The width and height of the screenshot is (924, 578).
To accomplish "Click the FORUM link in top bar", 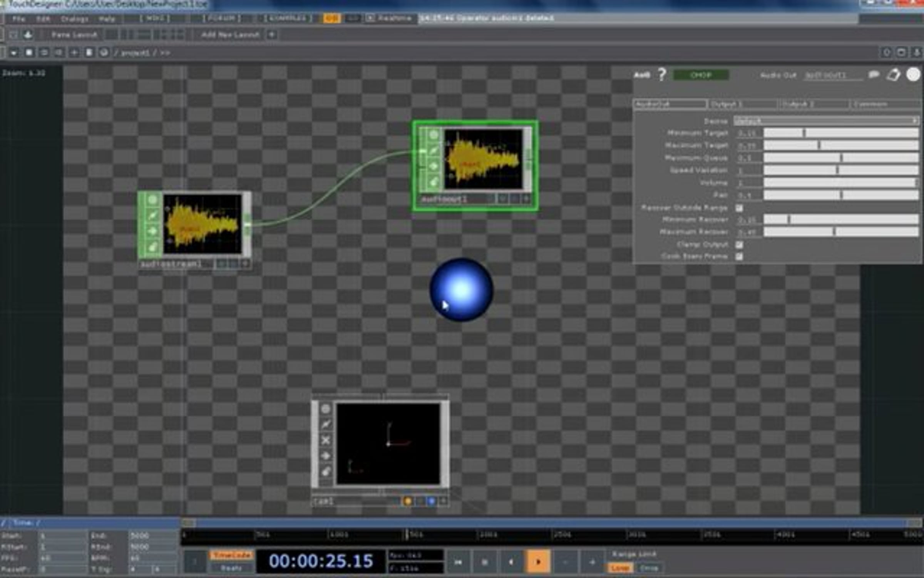I will click(221, 18).
